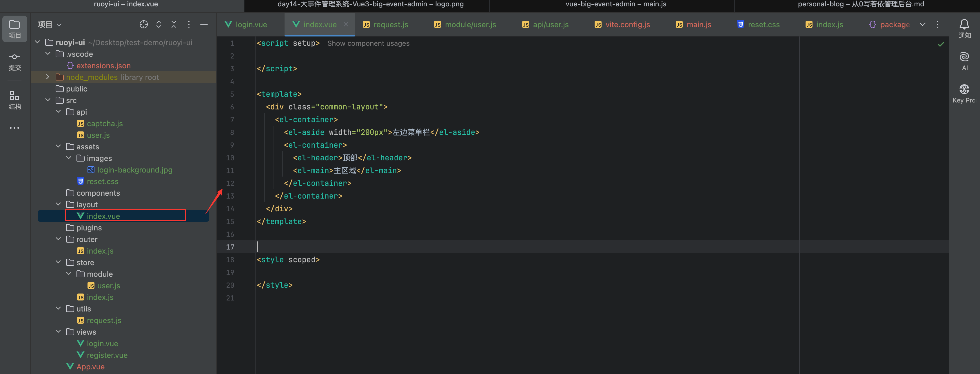The width and height of the screenshot is (980, 374).
Task: Click the expand all tree icon
Action: (x=159, y=24)
